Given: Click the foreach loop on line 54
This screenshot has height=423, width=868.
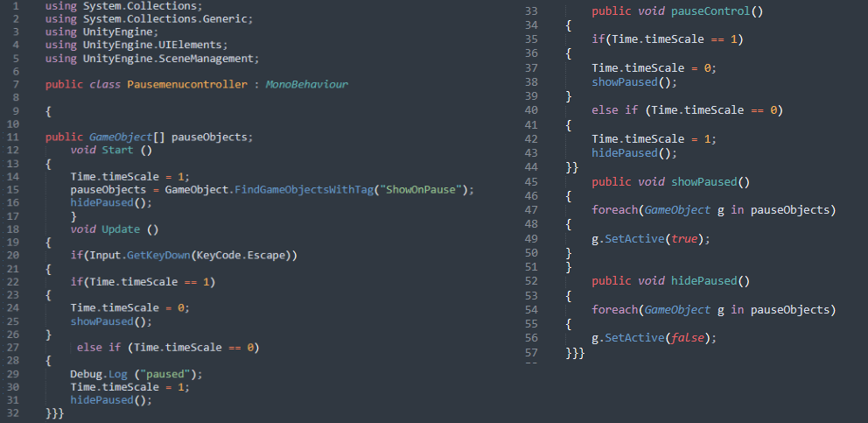Looking at the screenshot, I should click(x=713, y=309).
